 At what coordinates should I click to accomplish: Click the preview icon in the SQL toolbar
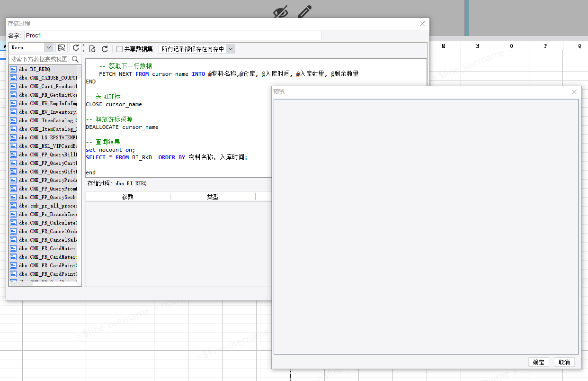pos(92,49)
